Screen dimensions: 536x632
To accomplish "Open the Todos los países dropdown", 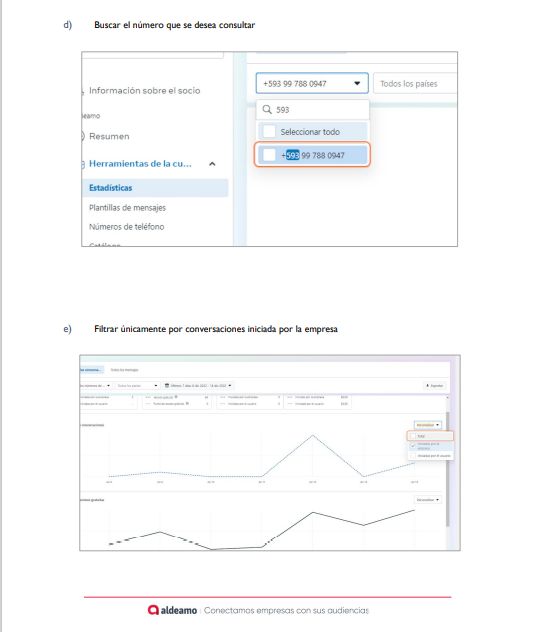I will [x=415, y=83].
